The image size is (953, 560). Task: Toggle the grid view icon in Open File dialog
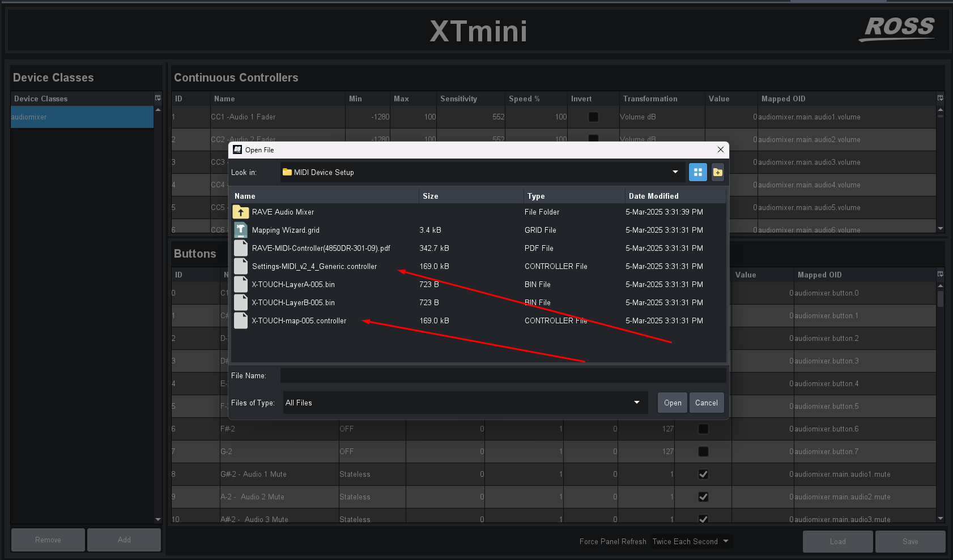click(697, 172)
